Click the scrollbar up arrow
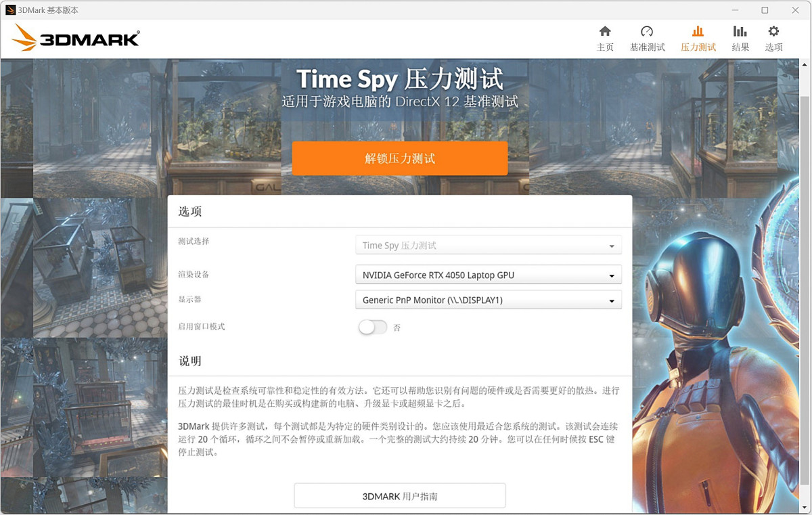The width and height of the screenshot is (812, 515). pos(804,64)
